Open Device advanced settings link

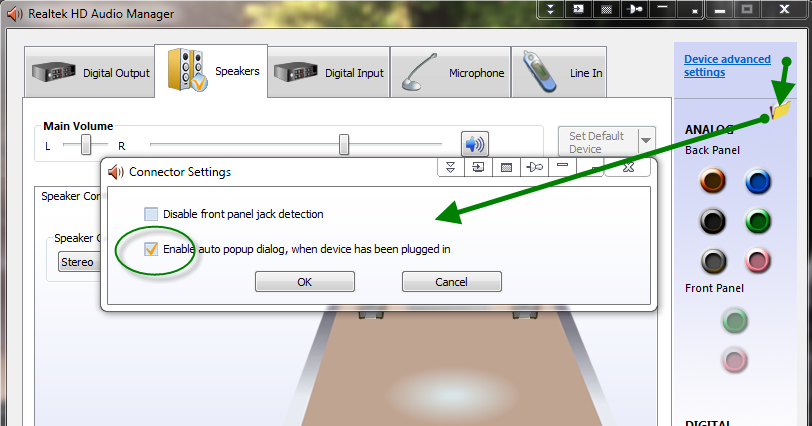[726, 66]
